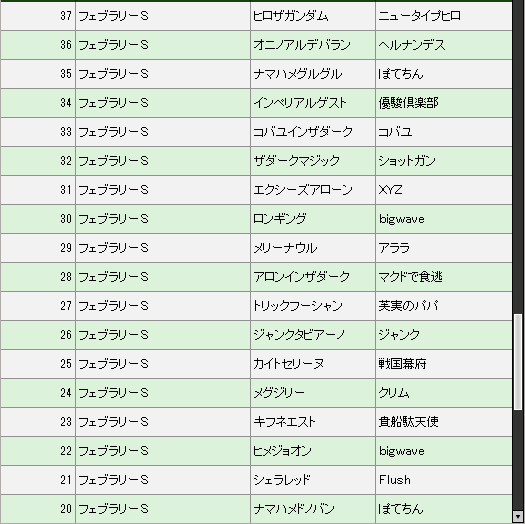Click horse name メリーナウル
This screenshot has height=524, width=525.
pyautogui.click(x=285, y=248)
